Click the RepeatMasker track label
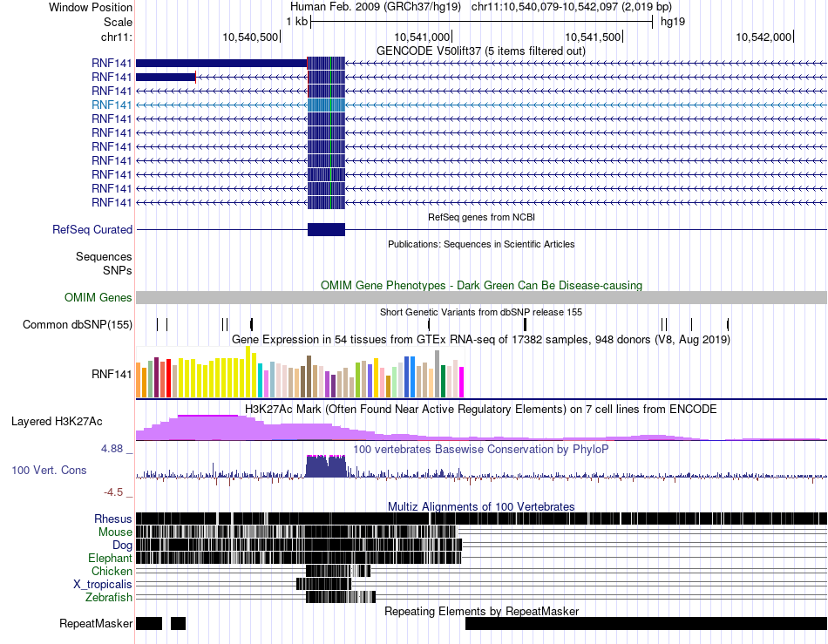 tap(96, 624)
